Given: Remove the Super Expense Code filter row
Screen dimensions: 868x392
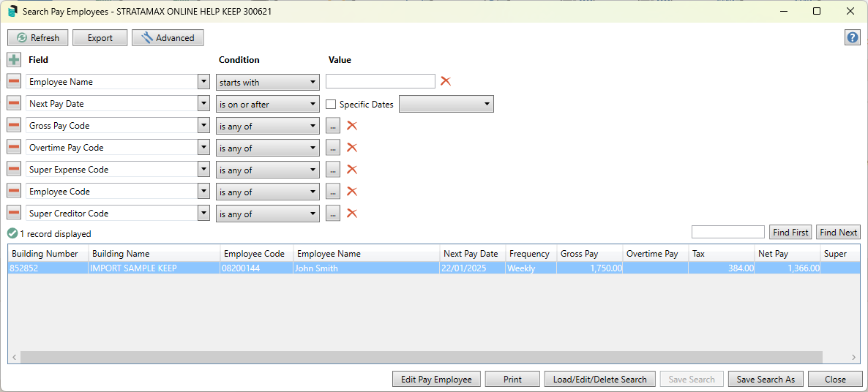Looking at the screenshot, I should coord(15,169).
